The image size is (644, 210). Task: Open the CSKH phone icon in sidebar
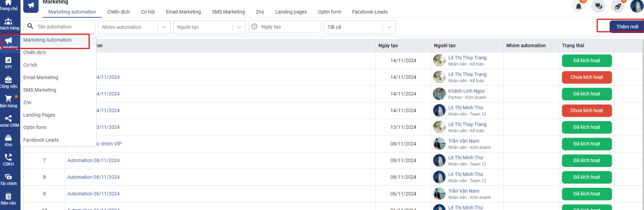(x=8, y=159)
